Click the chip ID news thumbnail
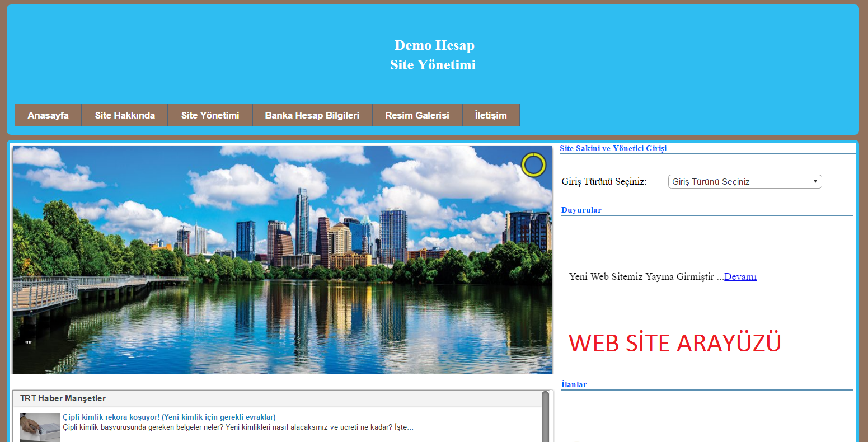Viewport: 868px width, 442px height. click(x=40, y=427)
